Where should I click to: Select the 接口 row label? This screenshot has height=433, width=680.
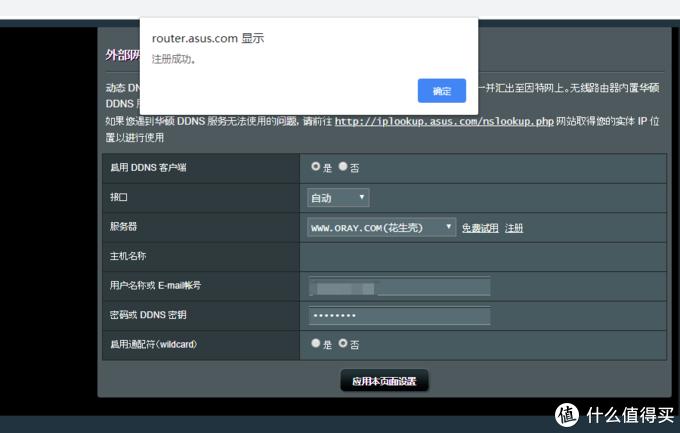[x=119, y=197]
